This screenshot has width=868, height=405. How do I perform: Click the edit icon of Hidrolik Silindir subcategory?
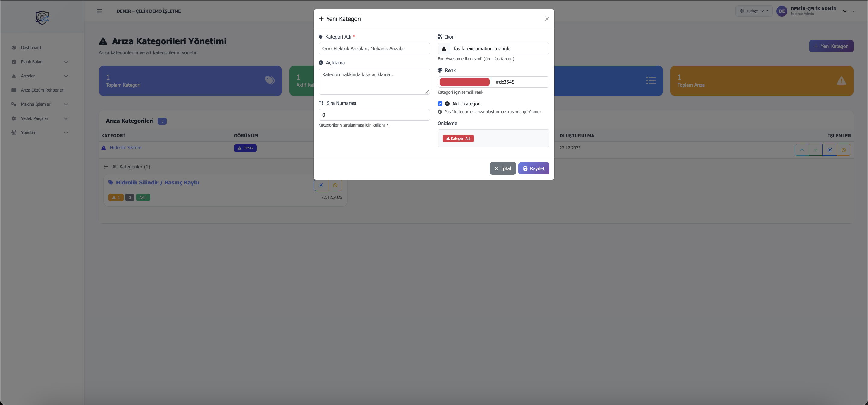click(321, 185)
